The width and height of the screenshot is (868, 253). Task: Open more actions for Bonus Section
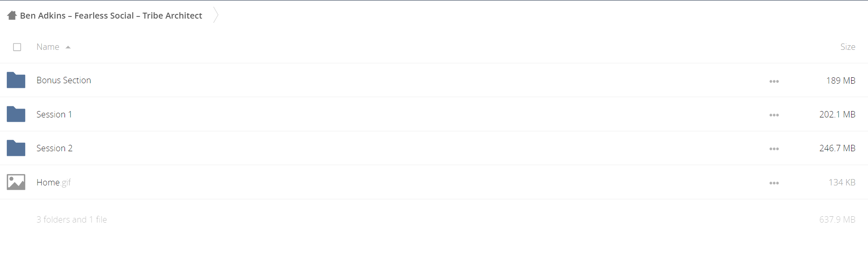(x=774, y=81)
